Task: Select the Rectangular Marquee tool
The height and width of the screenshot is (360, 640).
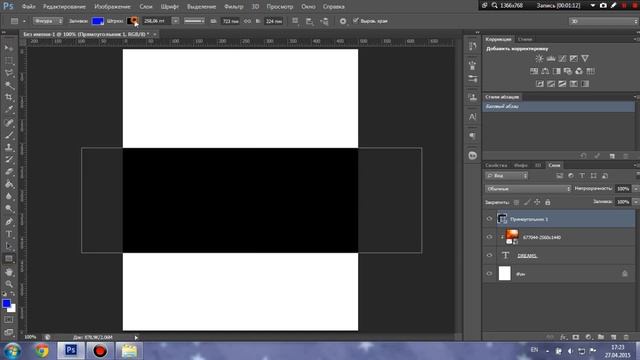Action: (x=9, y=60)
